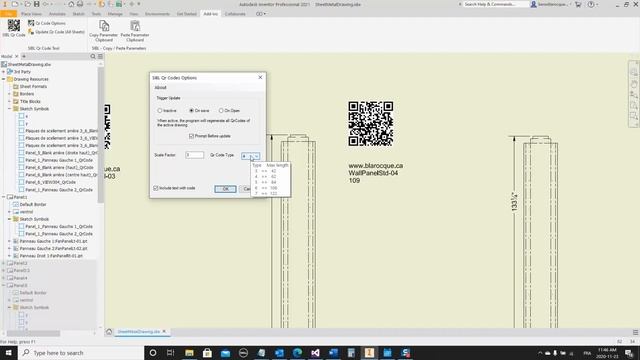640x360 pixels.
Task: Add a browser panel with the plus icon
Action: [24, 56]
